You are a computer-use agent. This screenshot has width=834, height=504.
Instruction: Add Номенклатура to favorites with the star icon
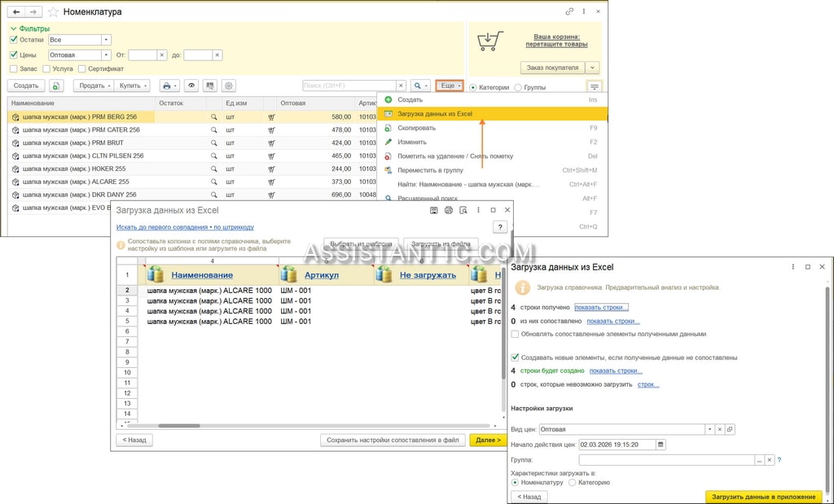[53, 11]
